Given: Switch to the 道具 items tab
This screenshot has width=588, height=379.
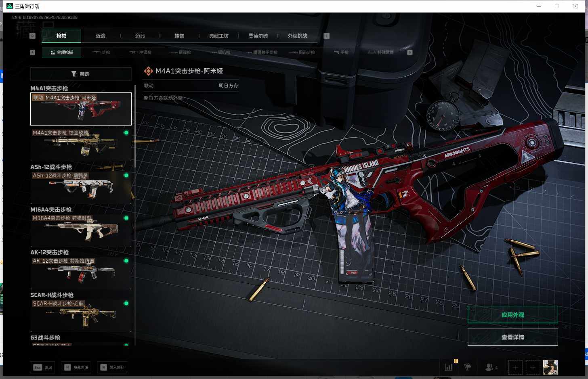Looking at the screenshot, I should pyautogui.click(x=140, y=36).
